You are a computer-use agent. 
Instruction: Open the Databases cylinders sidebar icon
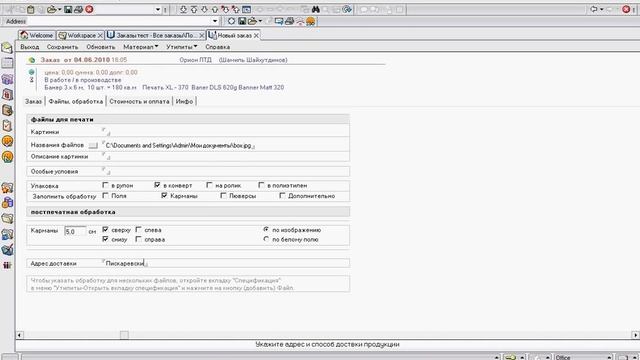coord(7,203)
